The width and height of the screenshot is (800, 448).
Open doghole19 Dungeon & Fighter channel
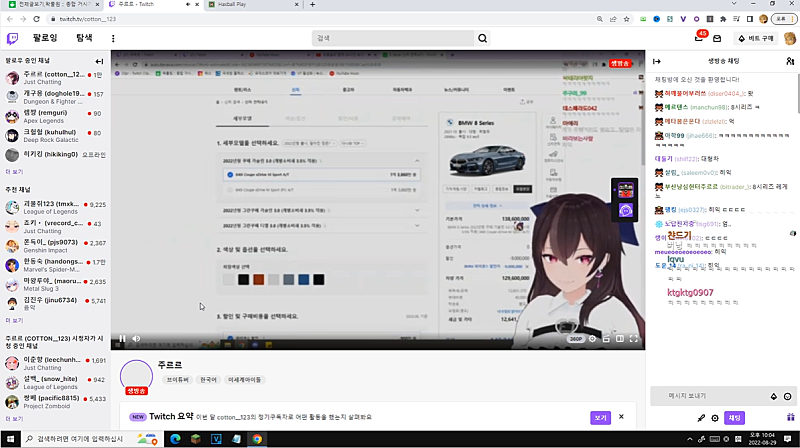[x=55, y=97]
